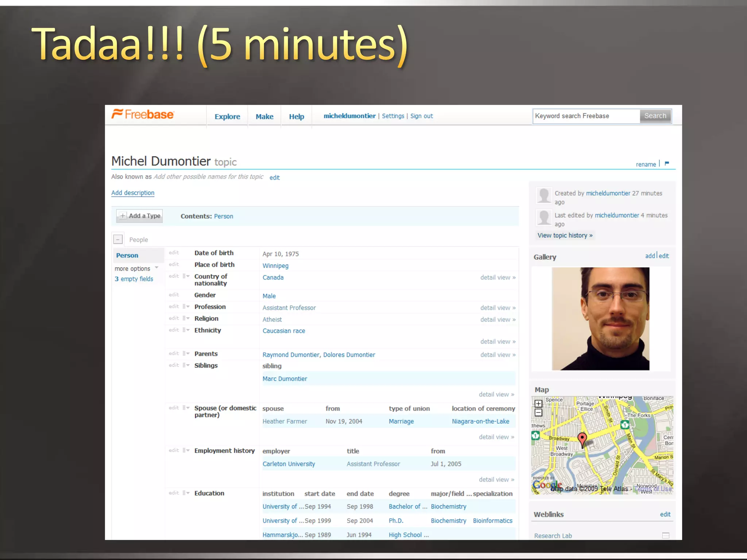Zoom in on the map
The height and width of the screenshot is (560, 747).
click(x=538, y=404)
